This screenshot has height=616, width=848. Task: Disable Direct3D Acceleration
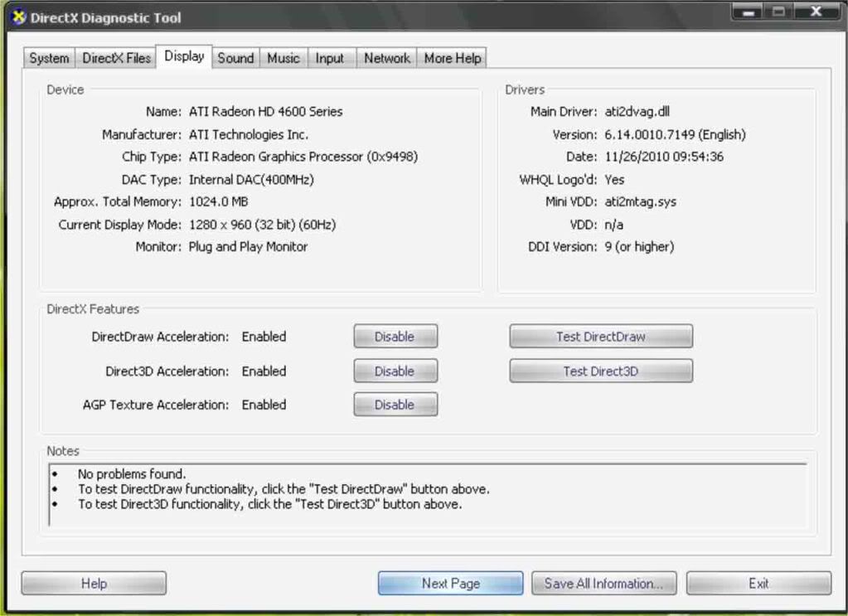(395, 371)
